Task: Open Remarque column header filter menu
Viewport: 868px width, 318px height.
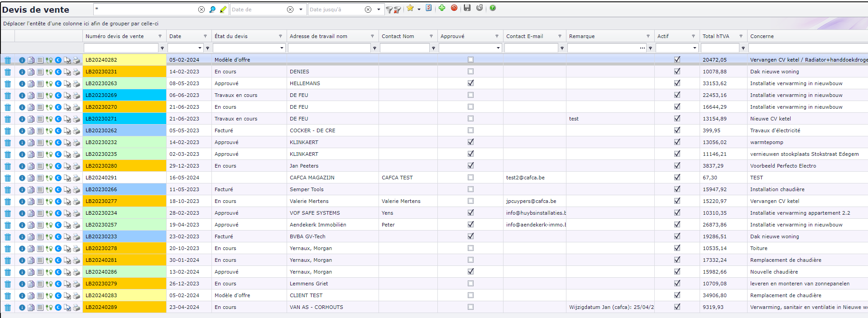Action: click(648, 36)
